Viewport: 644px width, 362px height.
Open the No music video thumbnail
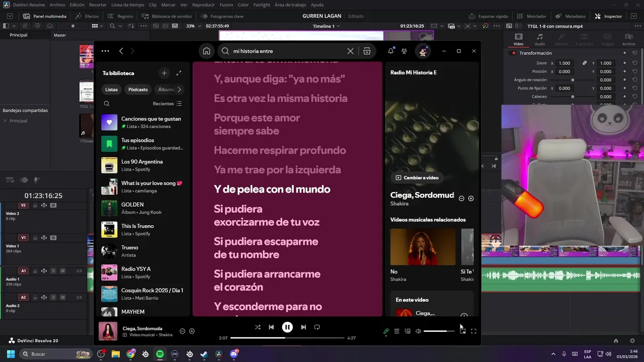(423, 247)
